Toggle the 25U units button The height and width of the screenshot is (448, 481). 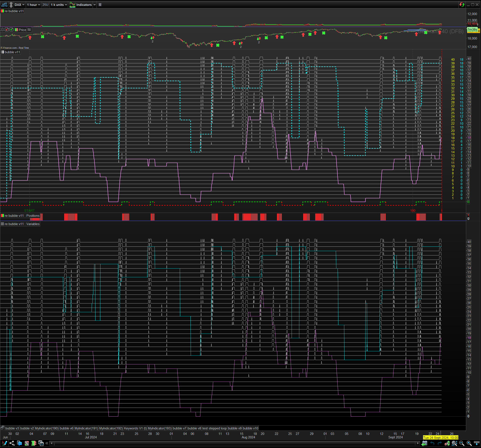tap(45, 5)
